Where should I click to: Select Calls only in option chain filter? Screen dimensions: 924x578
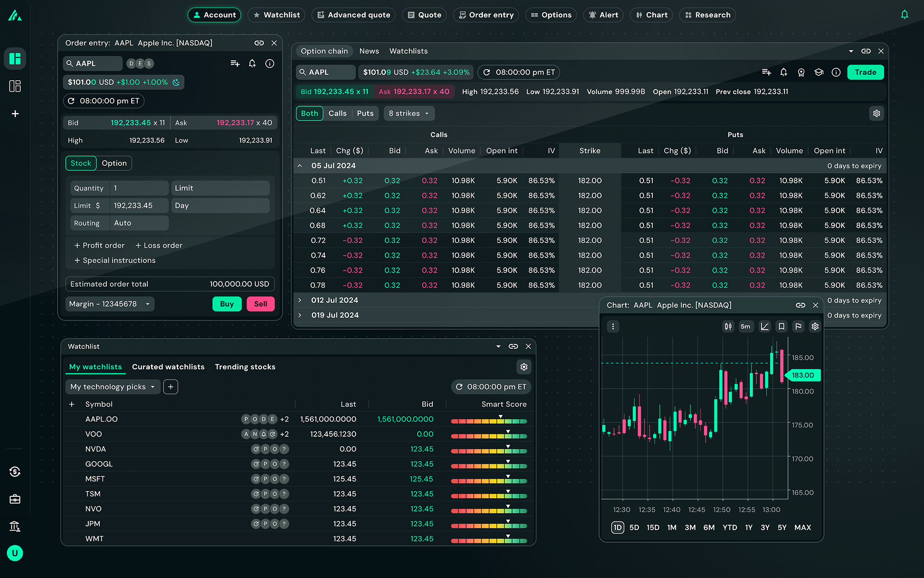click(337, 114)
